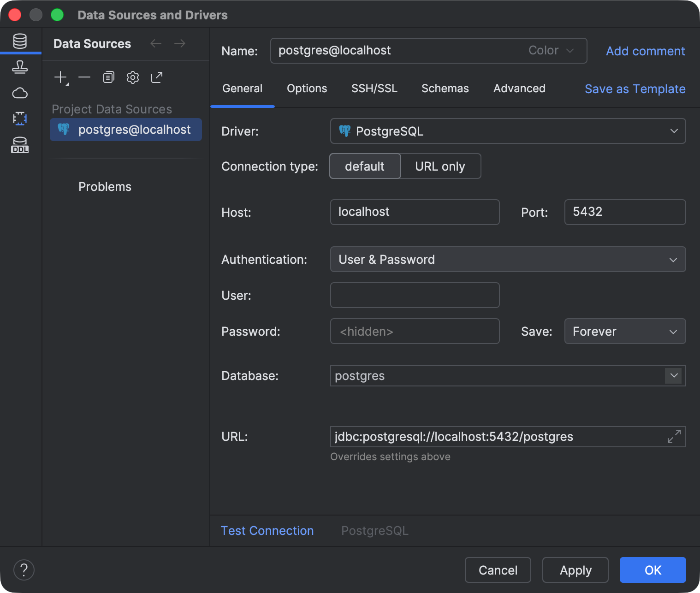The image size is (700, 593).
Task: Click the Project Data Sources heading
Action: tap(112, 109)
